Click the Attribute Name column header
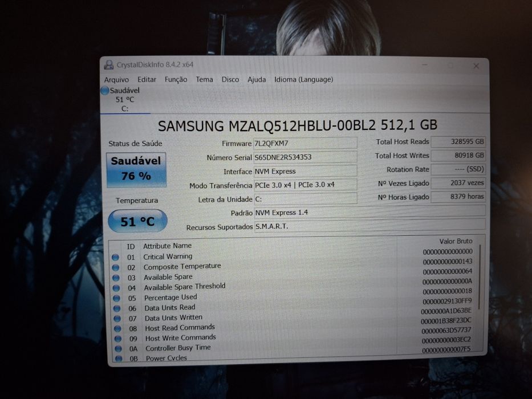The image size is (532, 399). (x=167, y=246)
